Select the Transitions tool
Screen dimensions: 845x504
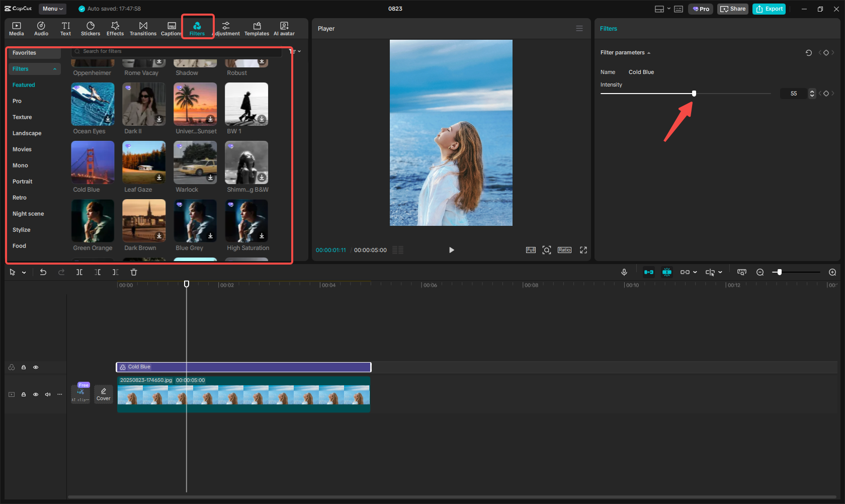tap(143, 28)
